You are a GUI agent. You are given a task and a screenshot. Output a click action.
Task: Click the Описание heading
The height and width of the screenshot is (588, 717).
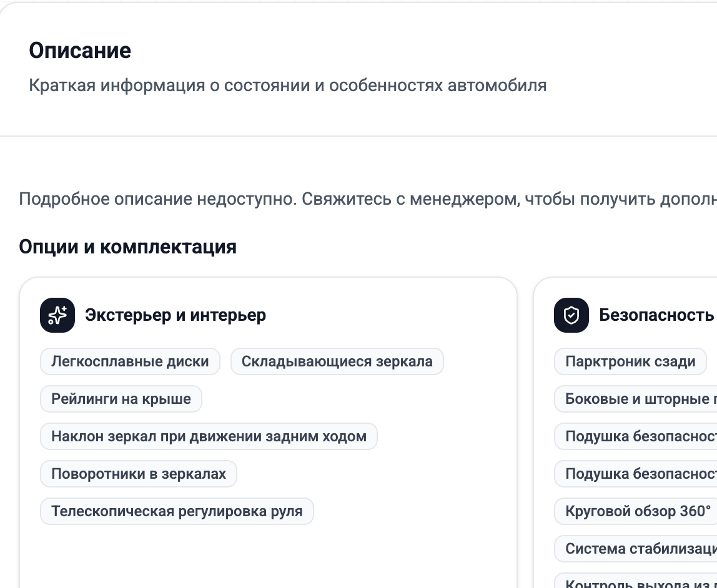81,50
